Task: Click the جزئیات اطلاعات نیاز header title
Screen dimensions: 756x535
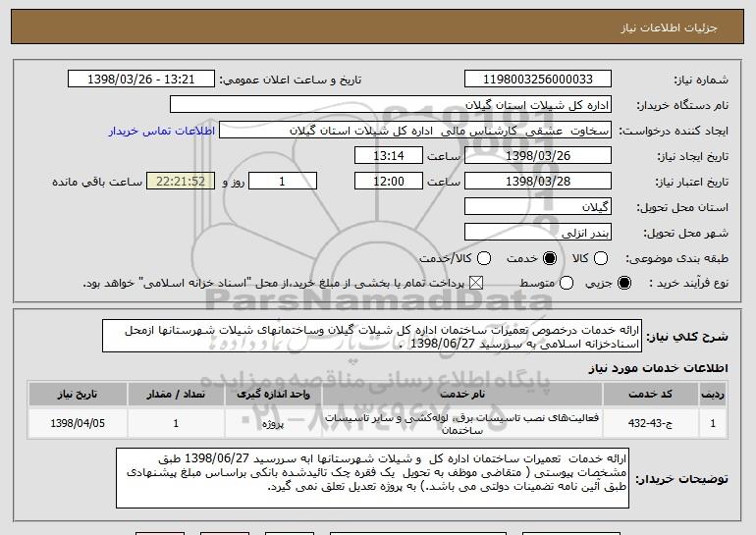Action: click(670, 27)
